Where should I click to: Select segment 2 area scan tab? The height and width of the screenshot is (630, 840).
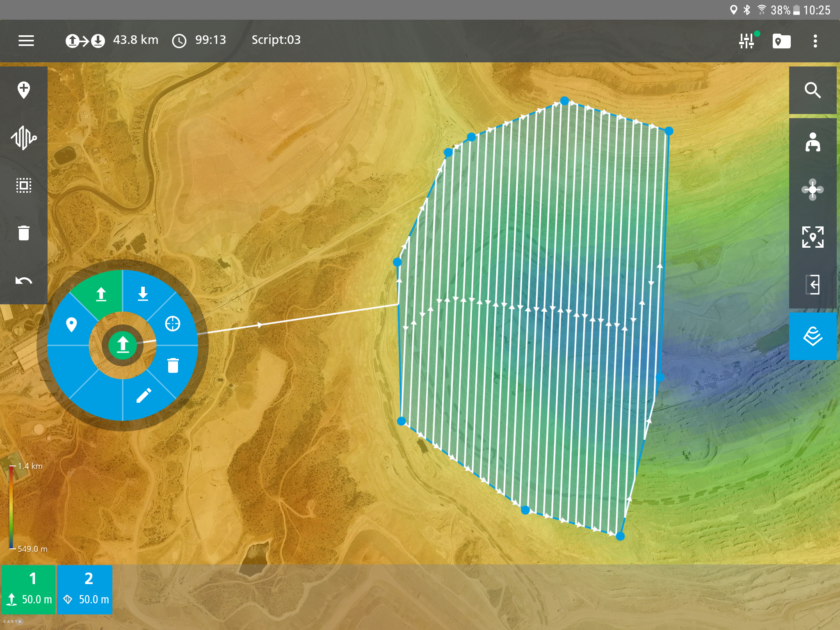coord(85,589)
